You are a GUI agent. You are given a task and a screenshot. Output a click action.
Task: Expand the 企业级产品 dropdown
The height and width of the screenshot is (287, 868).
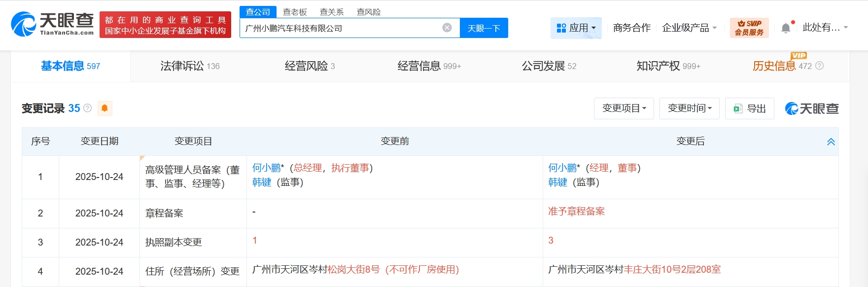point(689,28)
